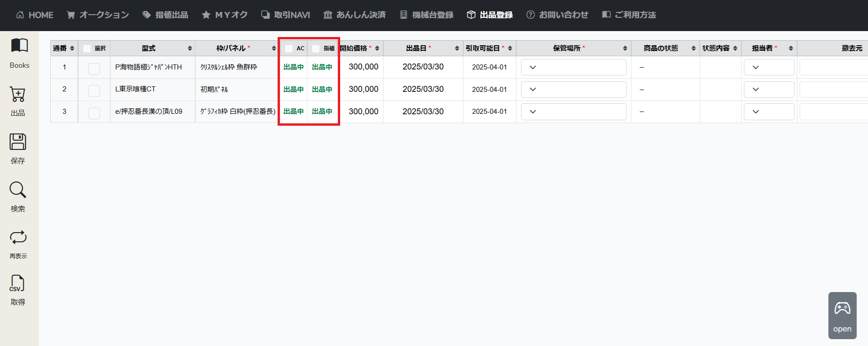868x346 pixels.
Task: Sort by 通番 column arrows
Action: point(72,48)
